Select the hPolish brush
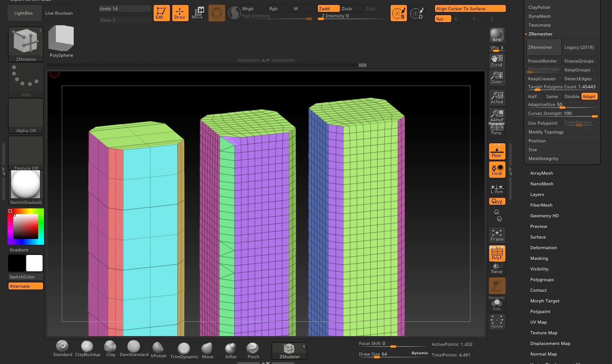This screenshot has width=612, height=364. 158,349
